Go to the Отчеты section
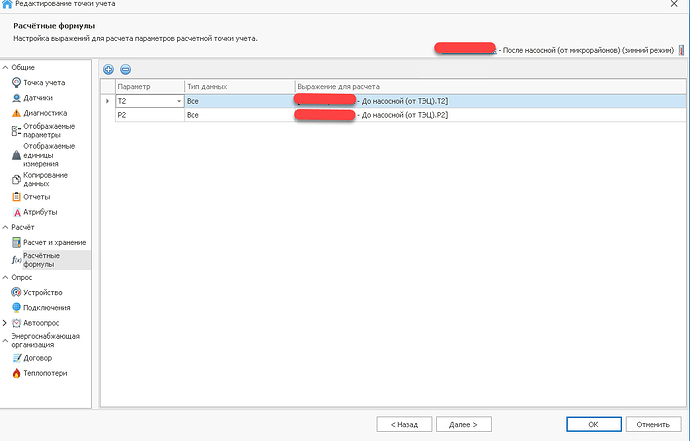690x441 pixels. 37,196
